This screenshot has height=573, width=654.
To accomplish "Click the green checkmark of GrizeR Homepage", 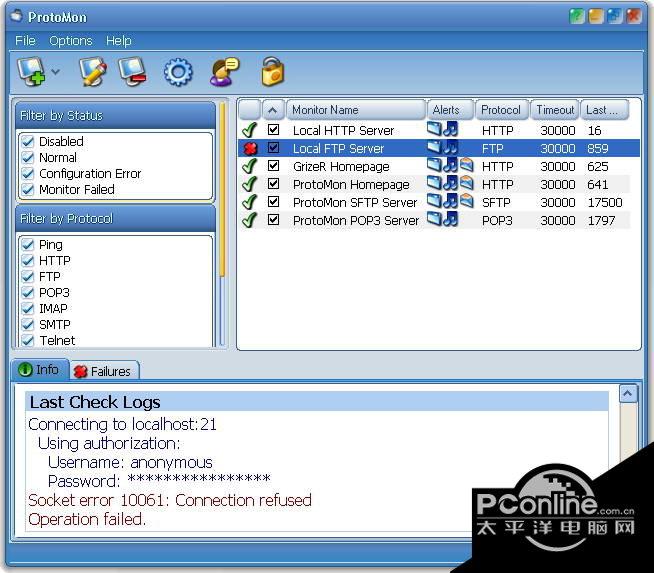I will [x=249, y=166].
